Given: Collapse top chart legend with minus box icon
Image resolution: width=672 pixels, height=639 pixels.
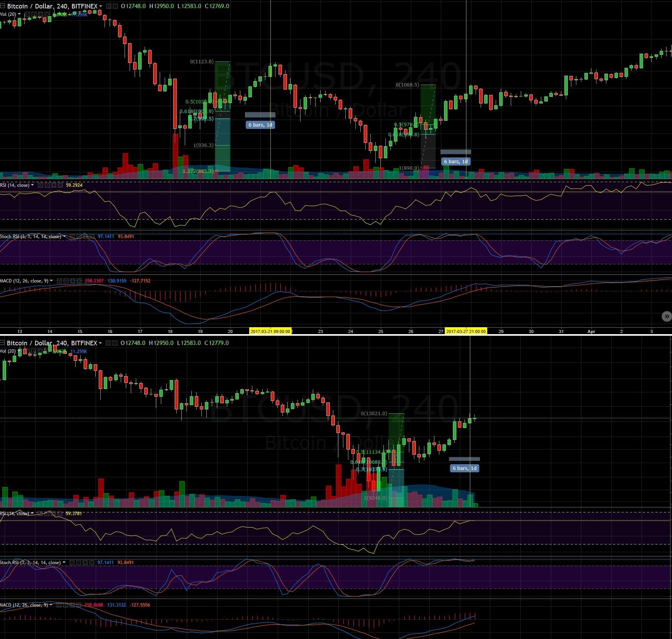Looking at the screenshot, I should coord(2,6).
